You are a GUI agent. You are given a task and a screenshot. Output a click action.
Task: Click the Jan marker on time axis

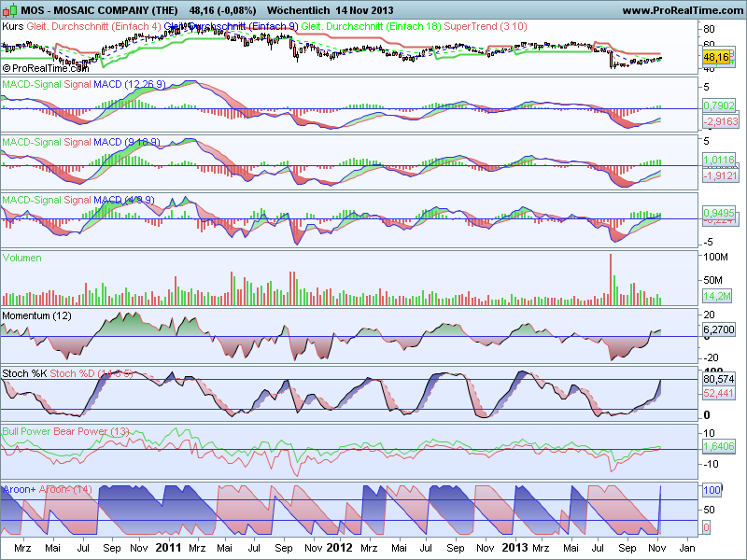[687, 548]
